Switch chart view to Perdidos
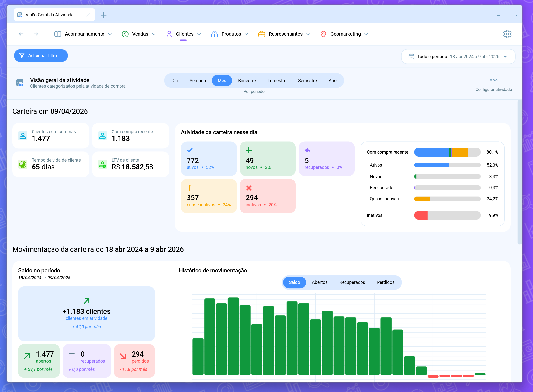Viewport: 533px width, 392px height. coord(386,282)
